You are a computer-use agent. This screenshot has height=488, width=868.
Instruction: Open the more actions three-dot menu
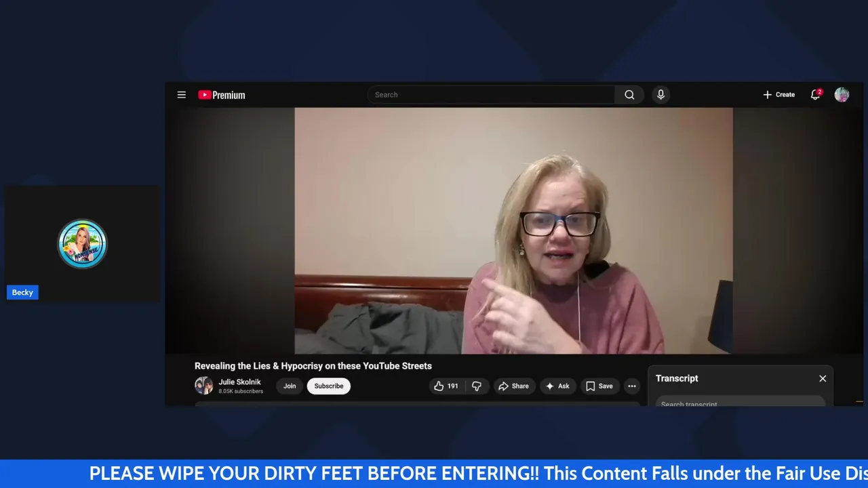pyautogui.click(x=632, y=386)
